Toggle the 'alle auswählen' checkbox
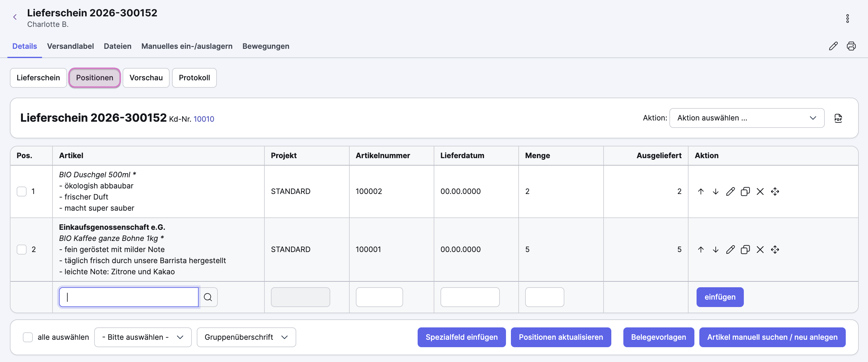This screenshot has height=362, width=868. [x=27, y=337]
